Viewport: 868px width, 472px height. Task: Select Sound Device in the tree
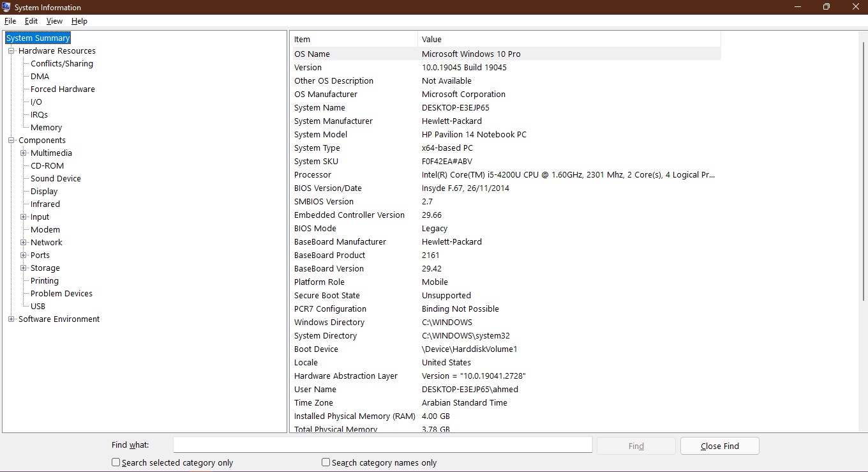[x=56, y=179]
